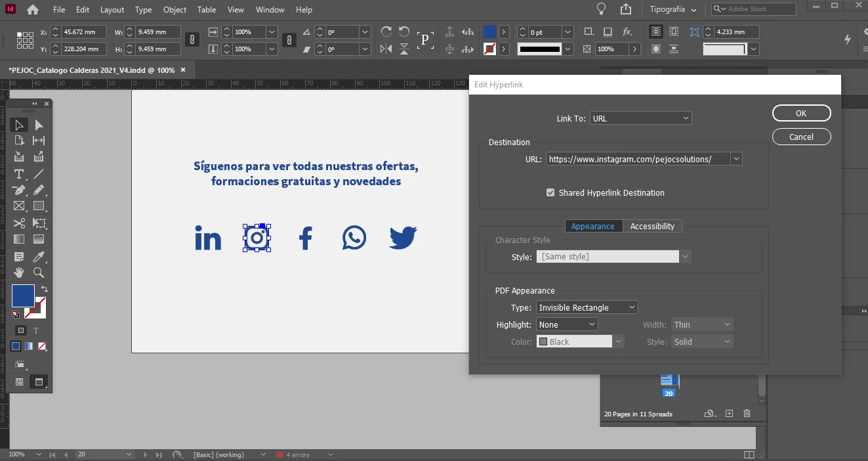The height and width of the screenshot is (461, 868).
Task: Toggle formatting affects container button
Action: (x=21, y=330)
